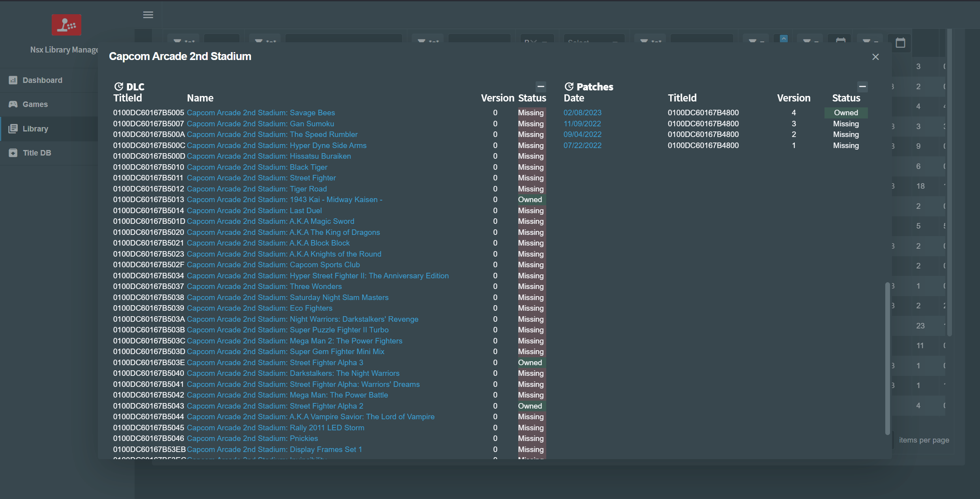Click Owned status for Street Fighter Alpha 3
This screenshot has width=980, height=499.
click(532, 362)
